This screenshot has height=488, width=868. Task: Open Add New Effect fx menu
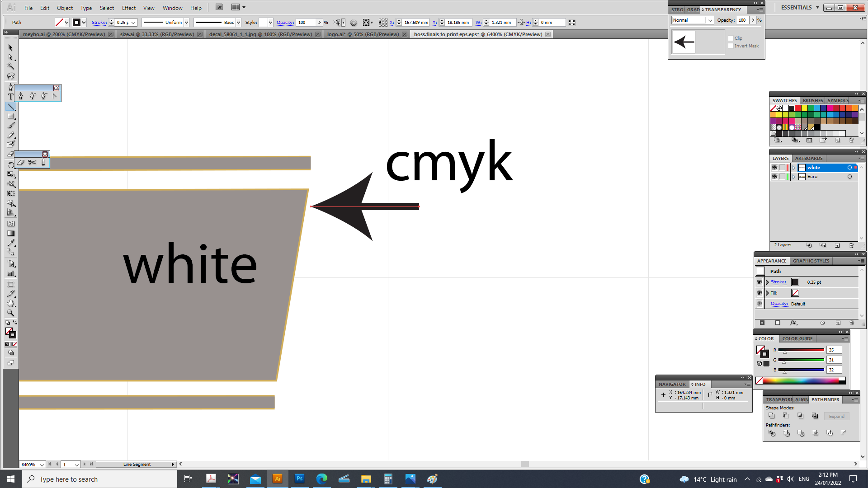pos(793,323)
